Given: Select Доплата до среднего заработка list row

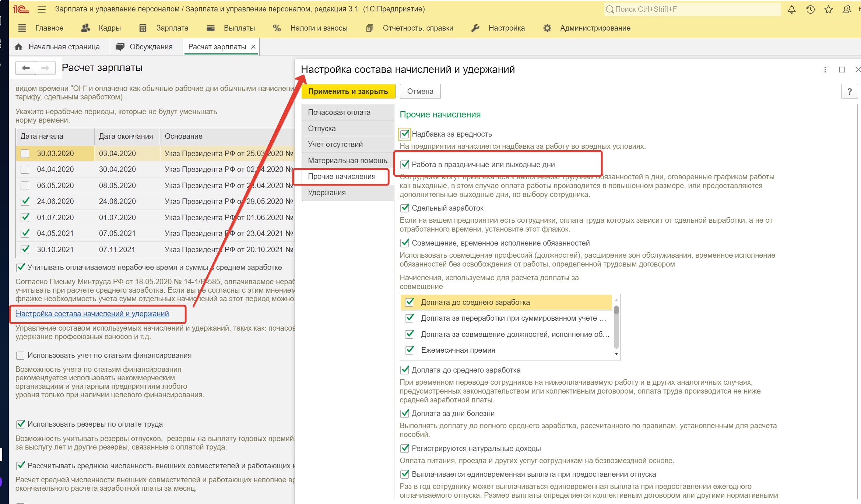Looking at the screenshot, I should pos(506,302).
